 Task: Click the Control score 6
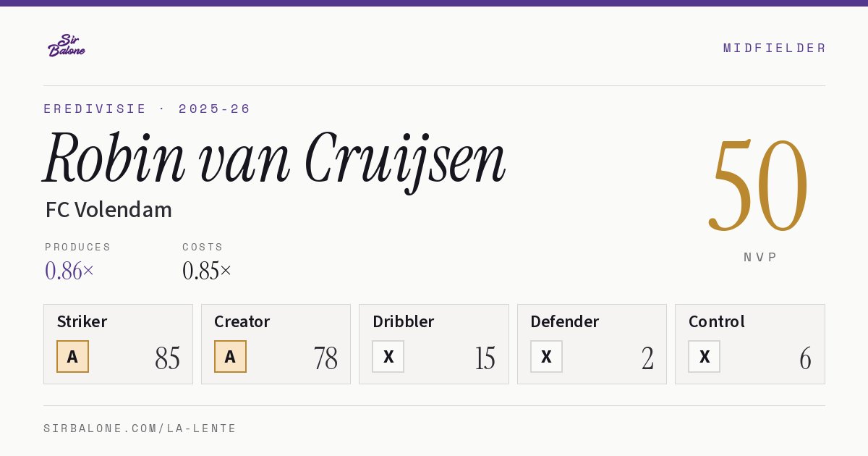(x=805, y=358)
